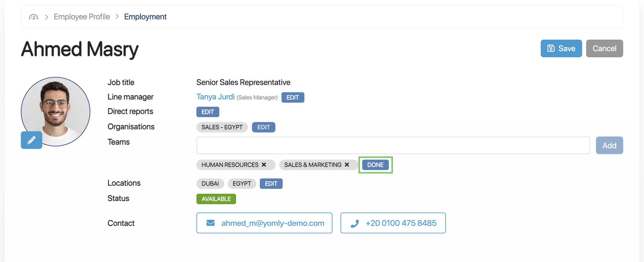Open the dashboard home breadcrumb icon
The width and height of the screenshot is (644, 262).
(34, 17)
